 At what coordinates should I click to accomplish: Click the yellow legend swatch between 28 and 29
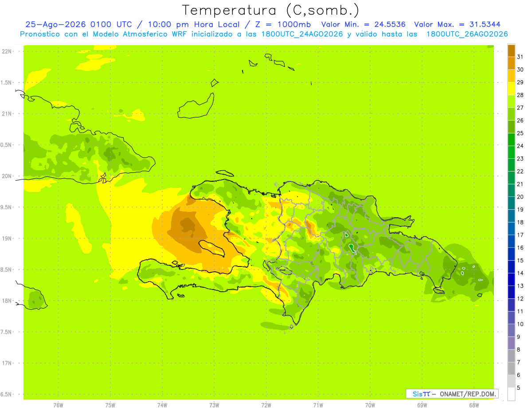tap(511, 89)
